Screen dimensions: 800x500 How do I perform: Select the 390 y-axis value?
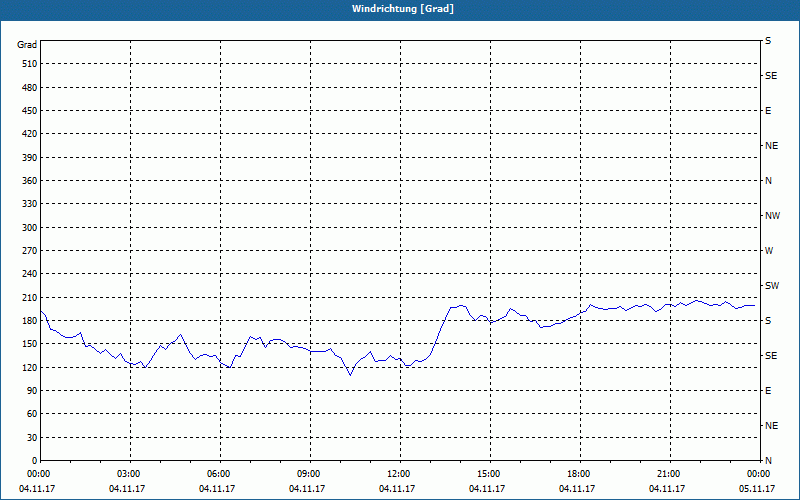click(x=30, y=158)
